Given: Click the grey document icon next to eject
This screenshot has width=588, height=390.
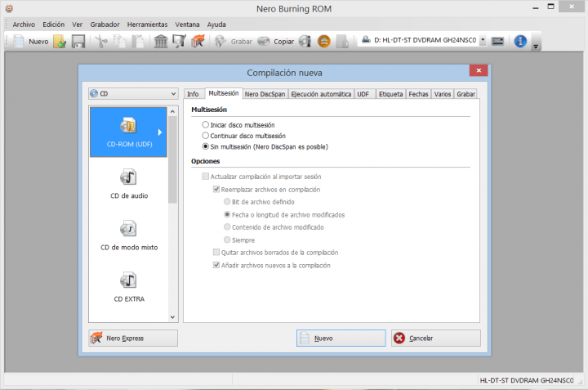Looking at the screenshot, I should pos(342,42).
